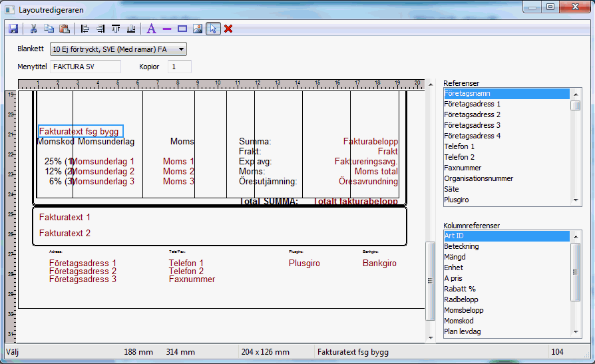The width and height of the screenshot is (595, 364).
Task: Click the Kopior number field
Action: 179,67
